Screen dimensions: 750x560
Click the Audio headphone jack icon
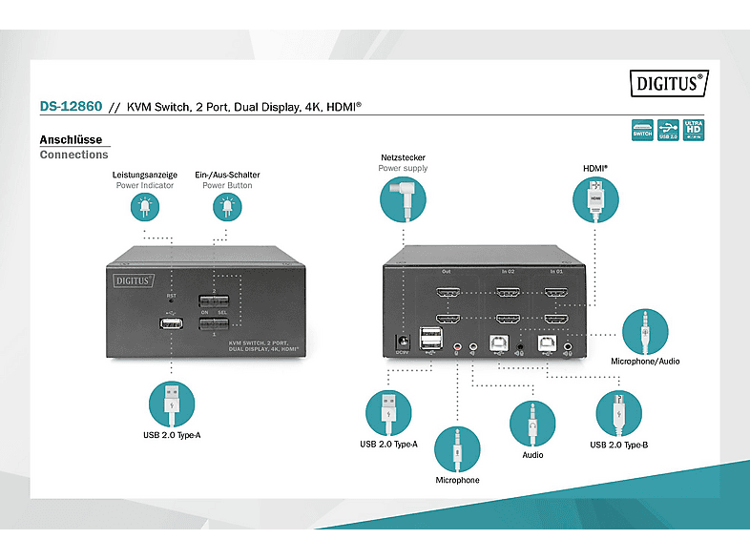532,424
